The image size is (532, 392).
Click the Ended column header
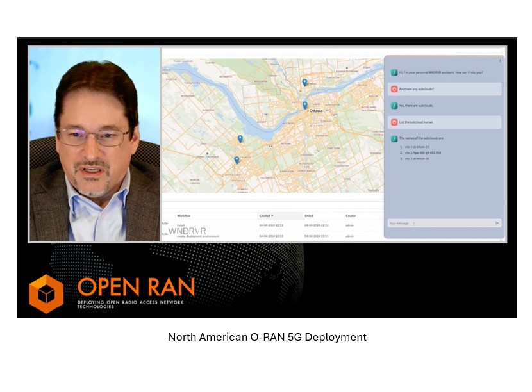coord(309,216)
